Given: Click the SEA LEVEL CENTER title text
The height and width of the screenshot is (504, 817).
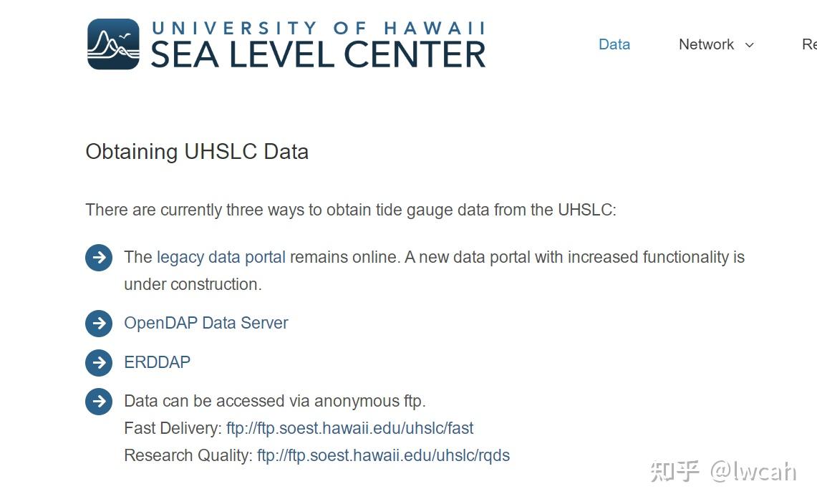Looking at the screenshot, I should tap(318, 54).
